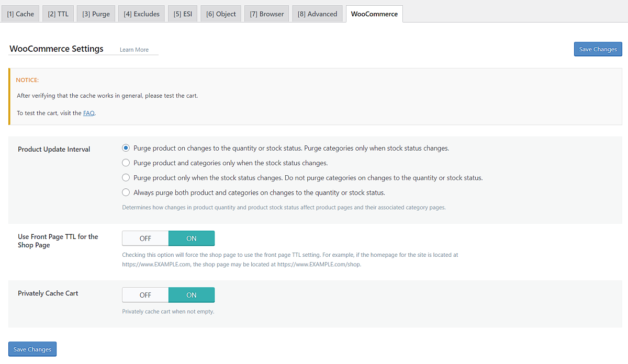
Task: Select 'Purge product on changes to the quantity' radio
Action: (126, 148)
